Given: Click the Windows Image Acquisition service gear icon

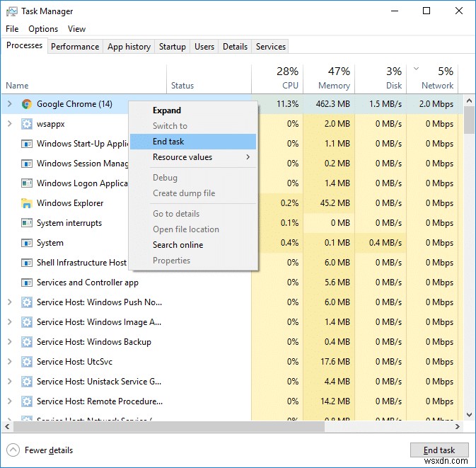Looking at the screenshot, I should click(x=27, y=322).
